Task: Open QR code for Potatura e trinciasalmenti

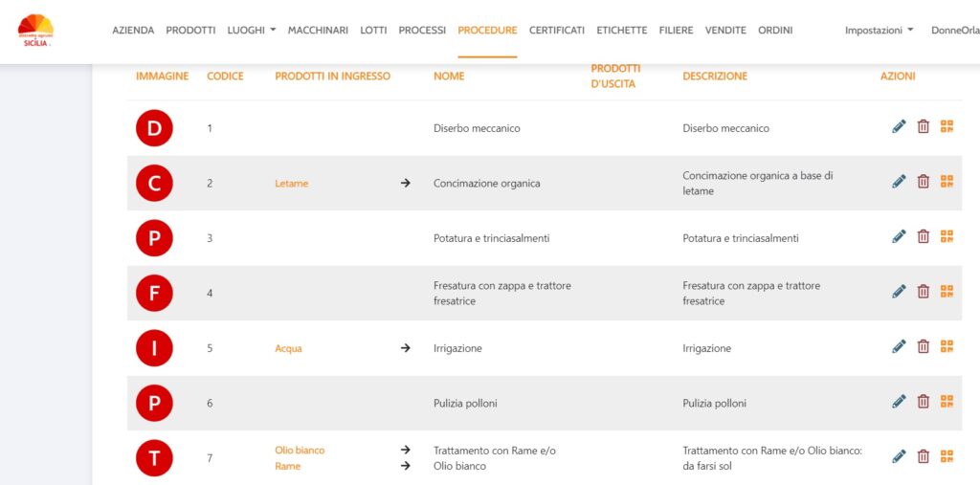Action: click(947, 237)
